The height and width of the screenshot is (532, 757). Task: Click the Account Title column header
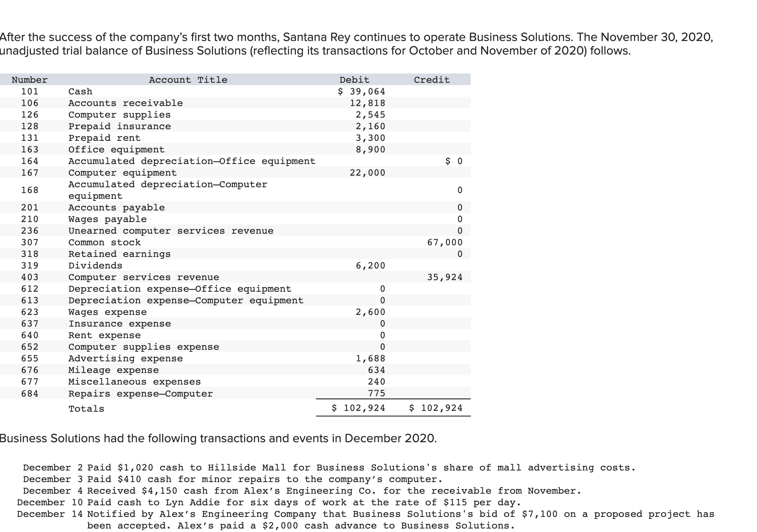click(x=188, y=80)
